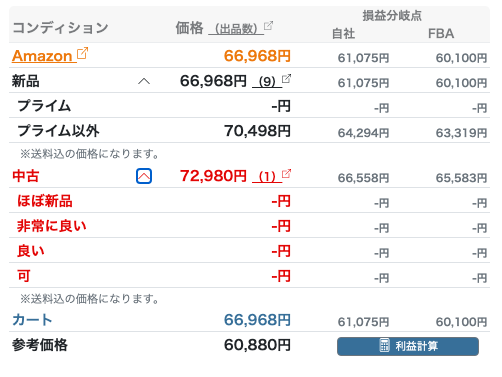The height and width of the screenshot is (377, 502).
Task: Open the new item (9) listings link
Action: [x=267, y=81]
